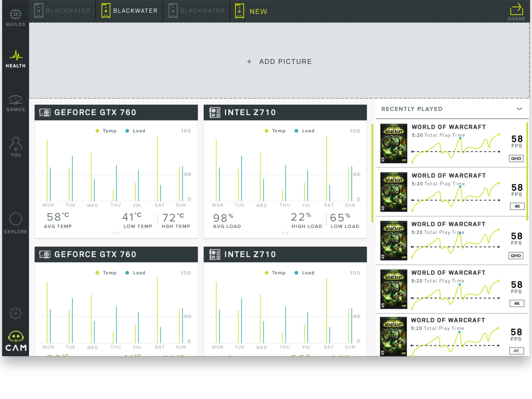Click the "58°C AVG TEMP" reading
The image size is (532, 399).
(x=58, y=220)
